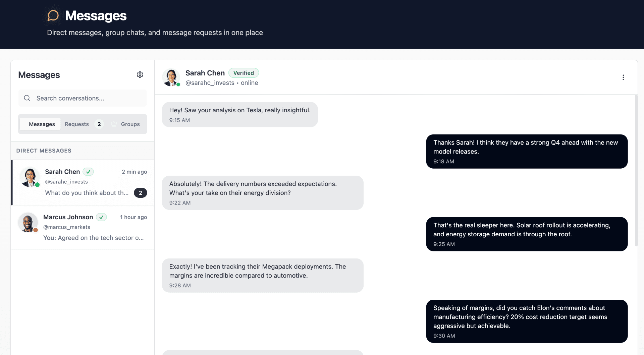Image resolution: width=644 pixels, height=355 pixels.
Task: Click the crown icon next to Groups
Action: coord(114,124)
